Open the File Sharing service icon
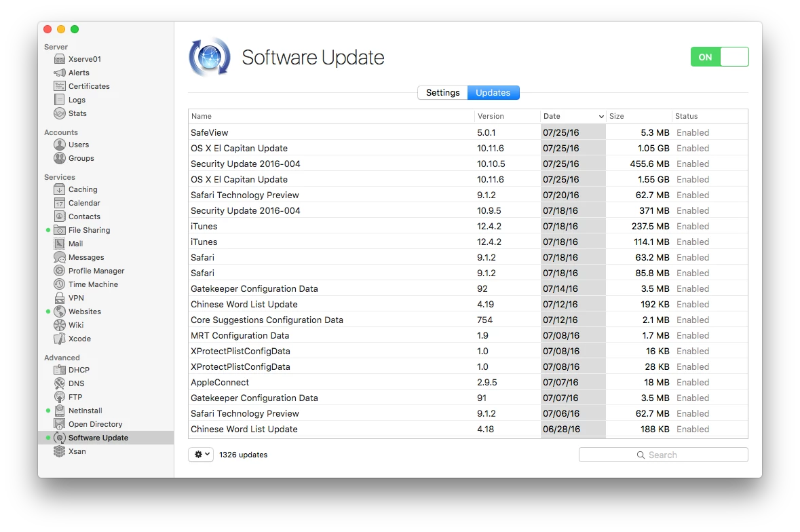This screenshot has height=532, width=800. tap(60, 230)
